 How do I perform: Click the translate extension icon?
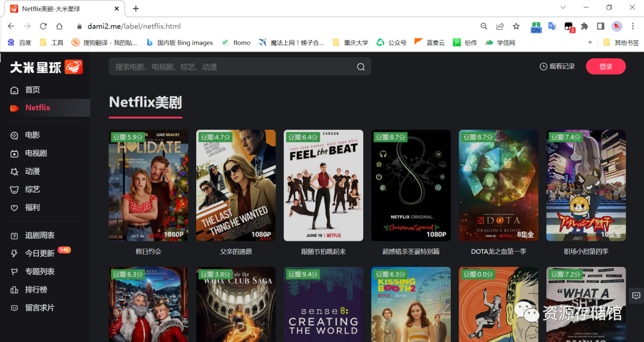click(x=552, y=26)
